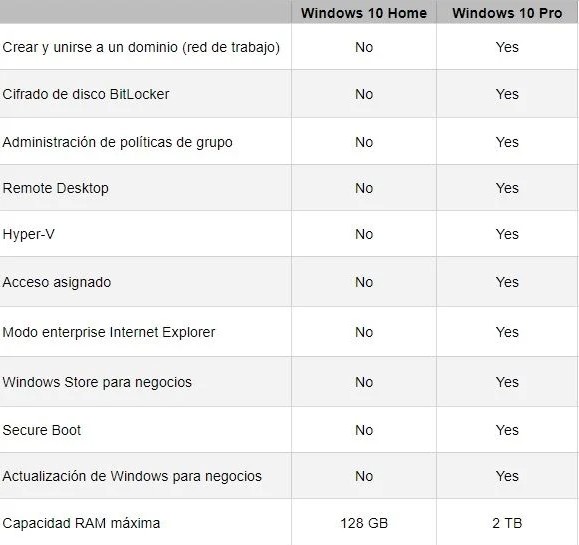The height and width of the screenshot is (545, 579).
Task: Click the 'Yes' cell for Hyper-V
Action: pyautogui.click(x=507, y=234)
